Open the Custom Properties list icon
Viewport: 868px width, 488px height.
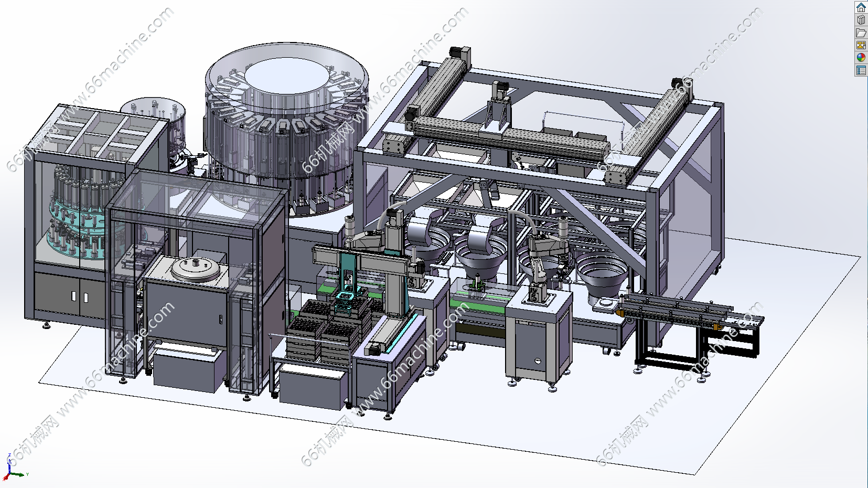861,70
